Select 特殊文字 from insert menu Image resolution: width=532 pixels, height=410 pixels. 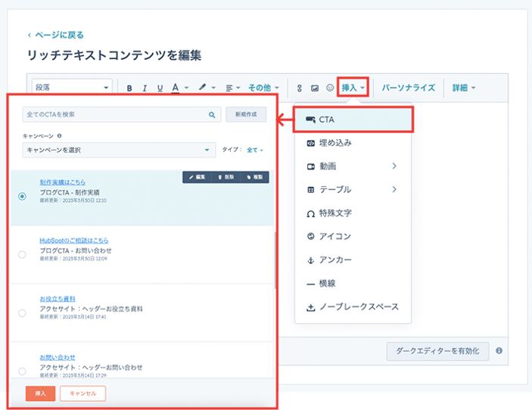click(x=353, y=213)
